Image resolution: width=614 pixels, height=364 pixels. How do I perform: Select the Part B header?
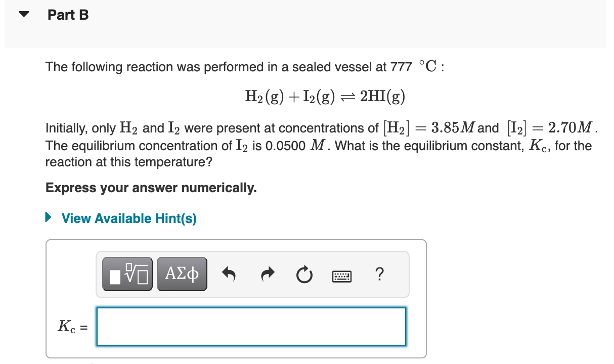pos(67,15)
